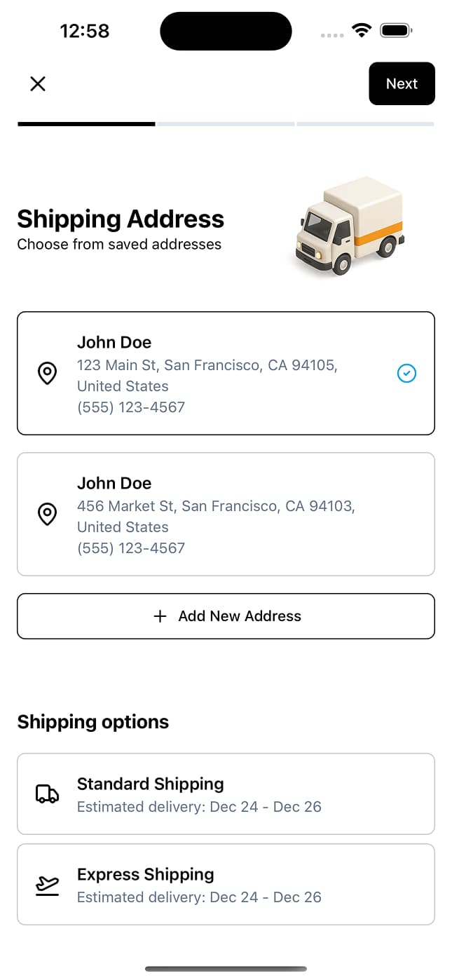Viewport: 452px width, 980px height.
Task: Click the second progress step segment
Action: click(x=226, y=124)
